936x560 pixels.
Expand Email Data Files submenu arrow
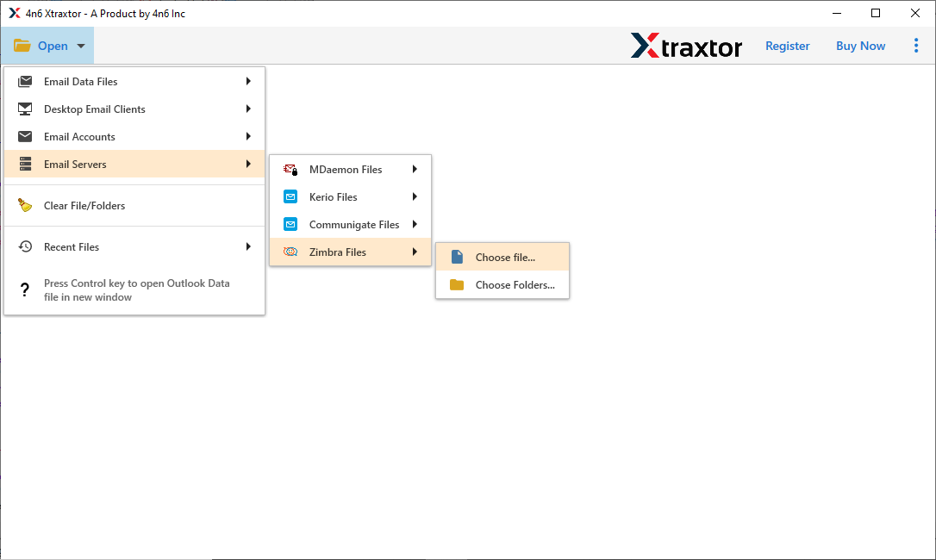coord(248,81)
